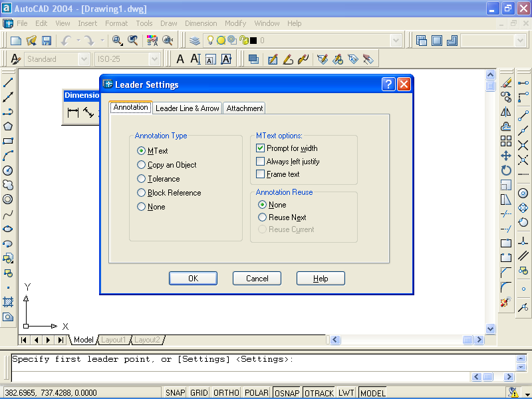Select the Array modify tool

click(506, 141)
